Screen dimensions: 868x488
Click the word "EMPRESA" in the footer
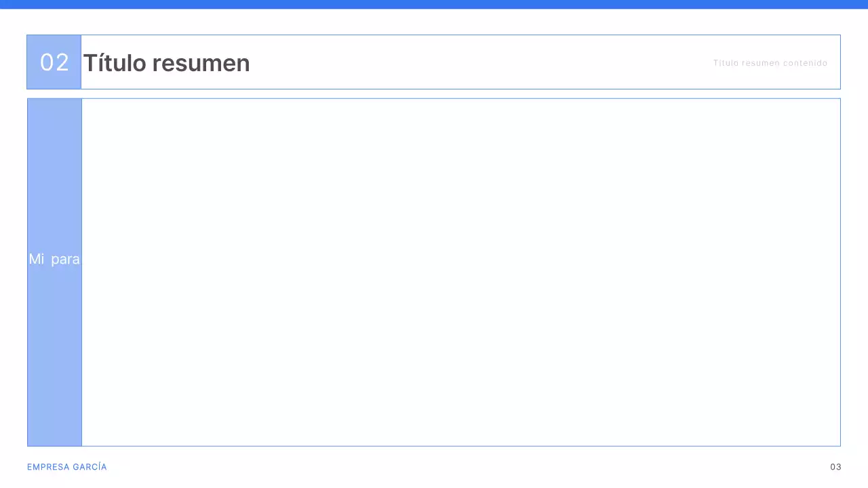pos(47,467)
